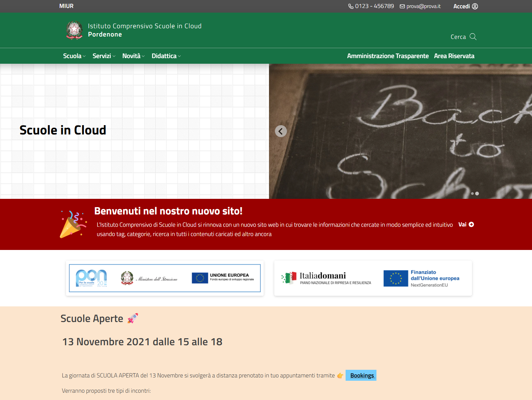Expand the Scuola dropdown menu
This screenshot has width=532, height=400.
(74, 56)
